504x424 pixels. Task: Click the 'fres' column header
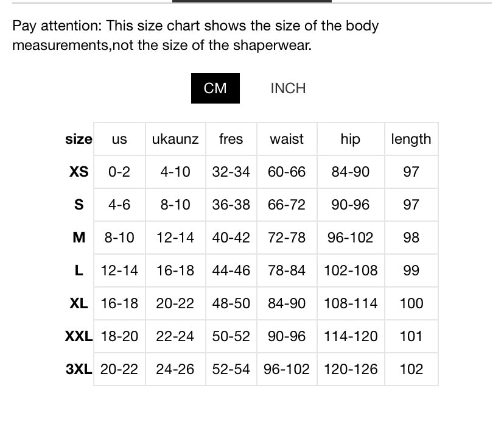point(231,139)
